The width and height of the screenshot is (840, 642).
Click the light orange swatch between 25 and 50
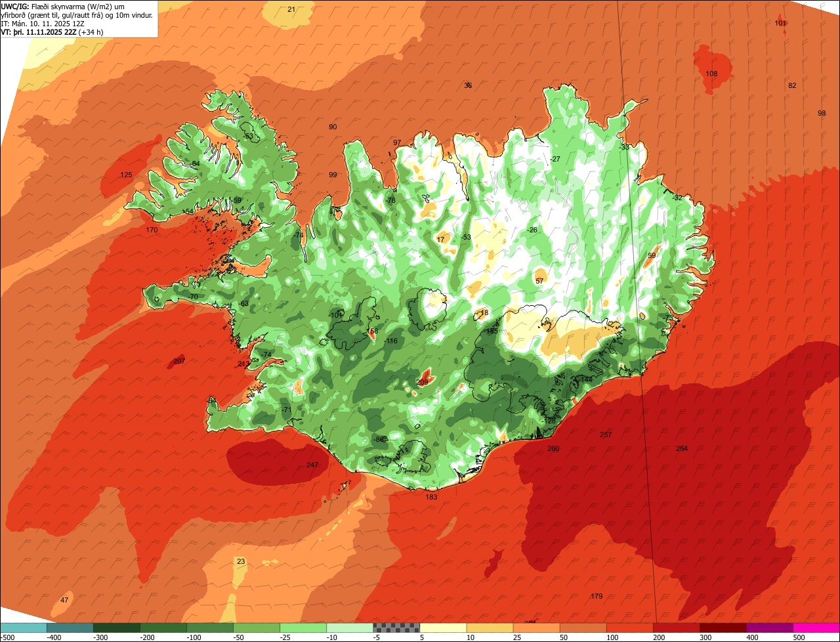[x=536, y=628]
